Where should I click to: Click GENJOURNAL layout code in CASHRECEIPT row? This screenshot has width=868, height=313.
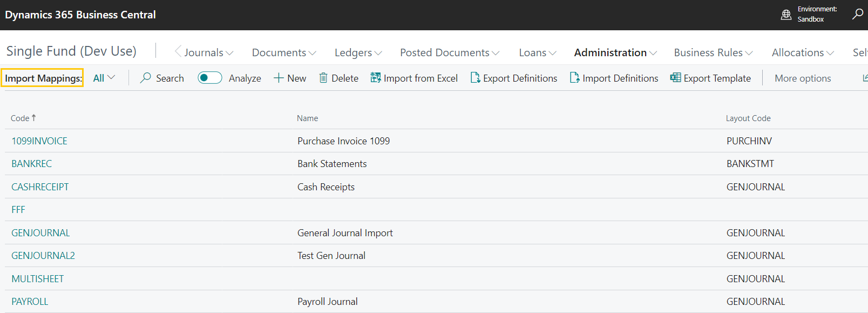[756, 187]
